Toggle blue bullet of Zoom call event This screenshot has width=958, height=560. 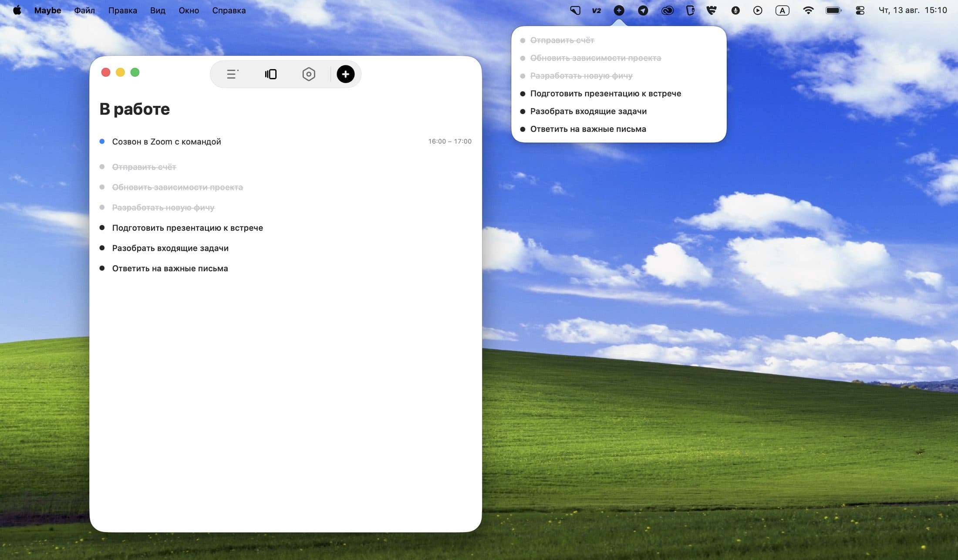coord(102,141)
